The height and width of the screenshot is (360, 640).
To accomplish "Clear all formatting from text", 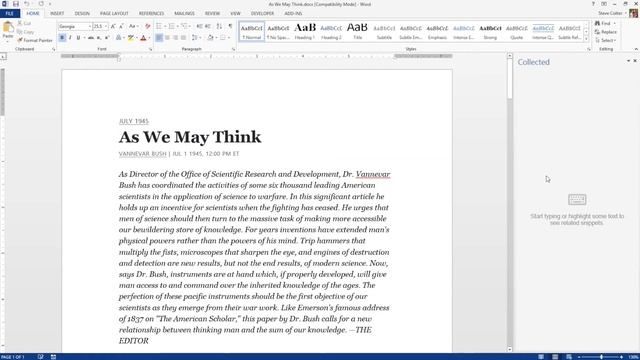I will tap(148, 26).
